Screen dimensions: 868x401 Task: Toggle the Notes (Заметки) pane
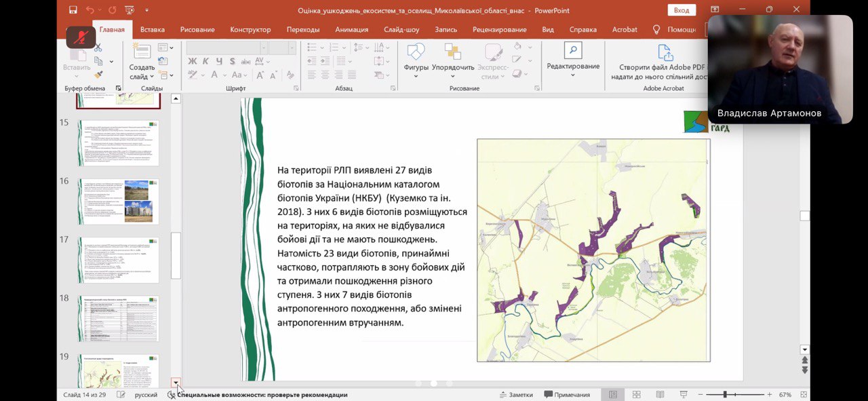516,395
